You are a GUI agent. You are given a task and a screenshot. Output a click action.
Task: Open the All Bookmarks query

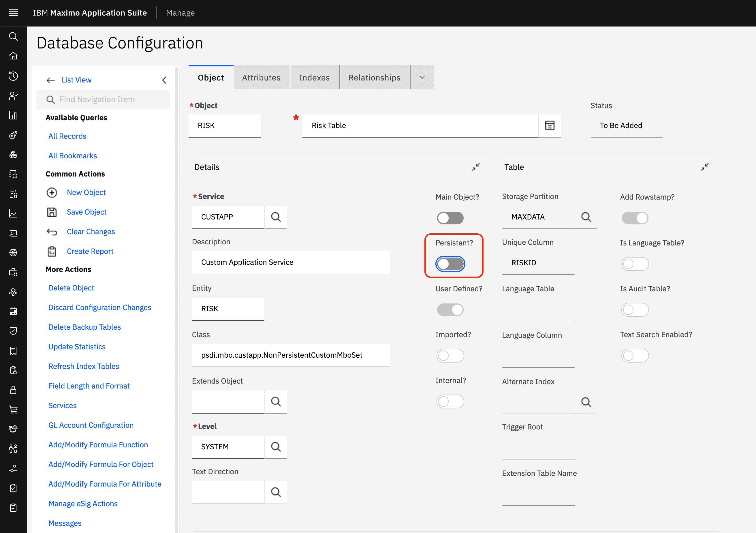pyautogui.click(x=72, y=156)
